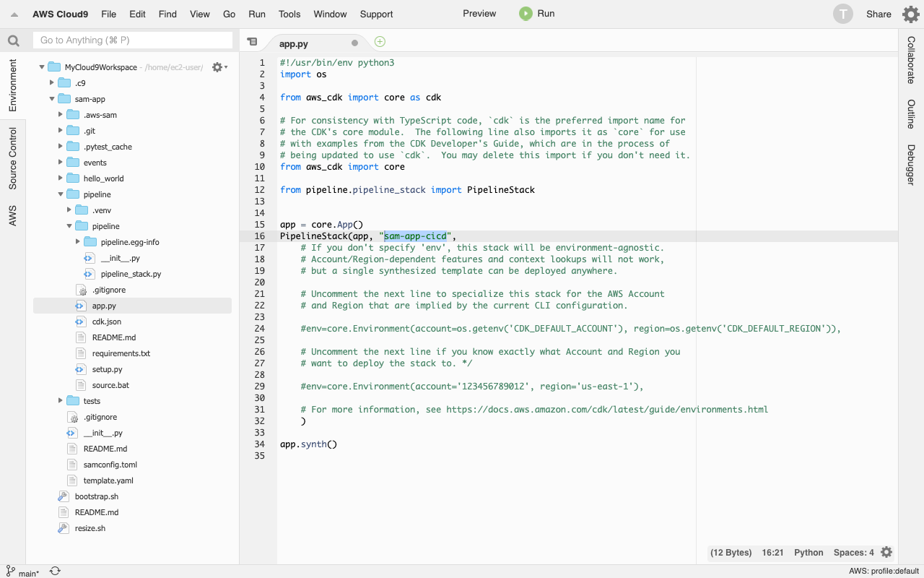Click the Preview button

(x=479, y=14)
